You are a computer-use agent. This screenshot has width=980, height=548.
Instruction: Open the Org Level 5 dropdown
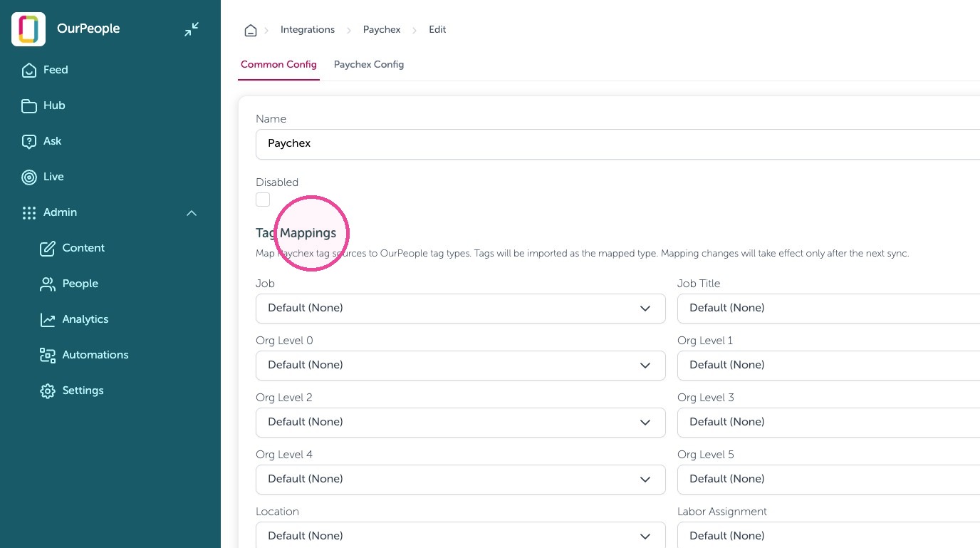(828, 479)
